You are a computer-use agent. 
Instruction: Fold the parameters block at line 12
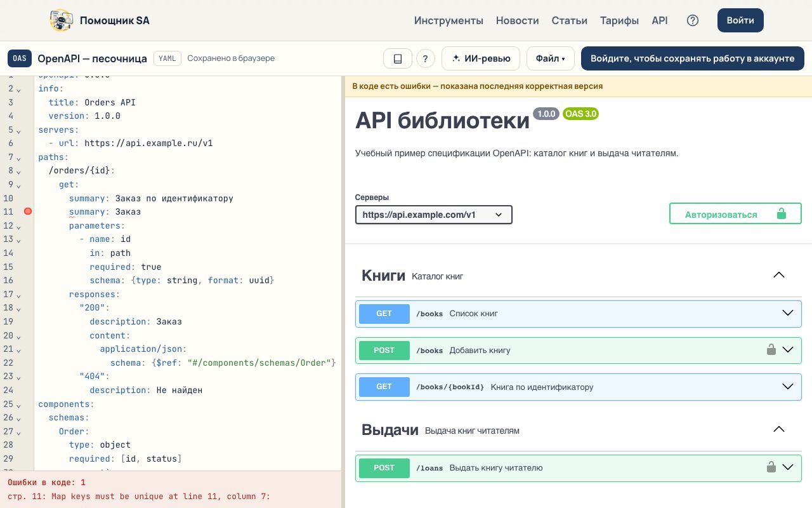point(18,226)
